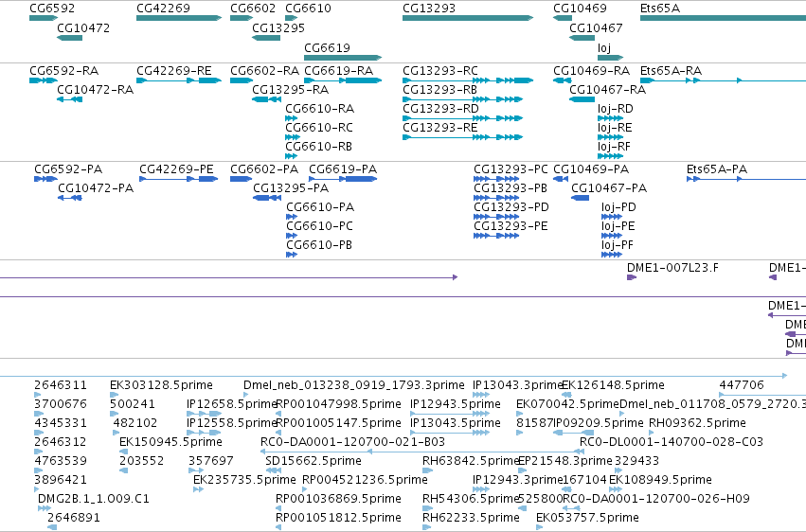
Task: Click the CG6610 gene label
Action: 308,9
